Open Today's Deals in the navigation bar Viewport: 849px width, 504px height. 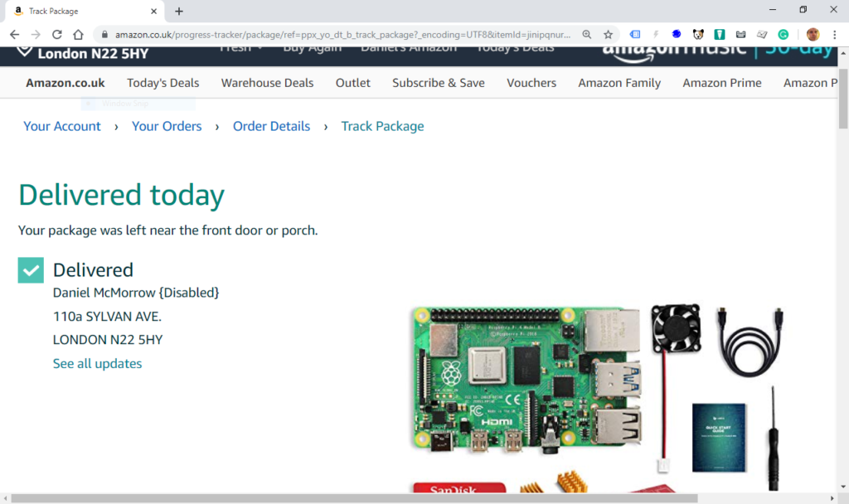pos(163,83)
